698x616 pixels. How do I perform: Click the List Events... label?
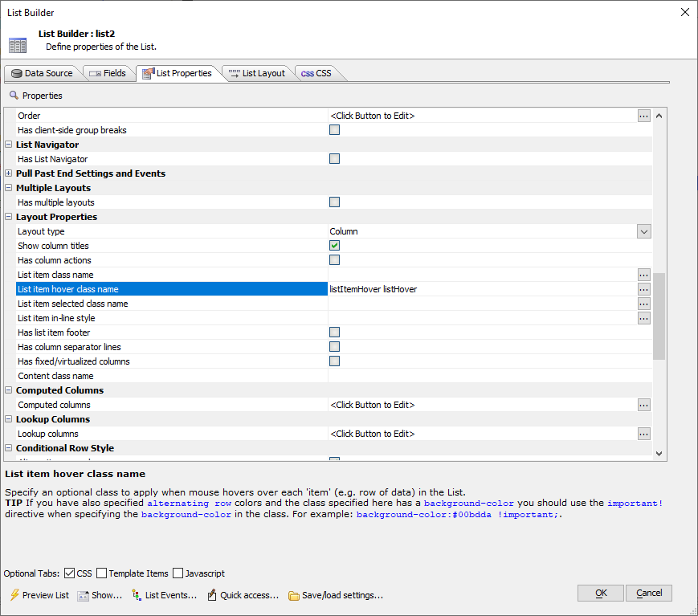coord(171,596)
